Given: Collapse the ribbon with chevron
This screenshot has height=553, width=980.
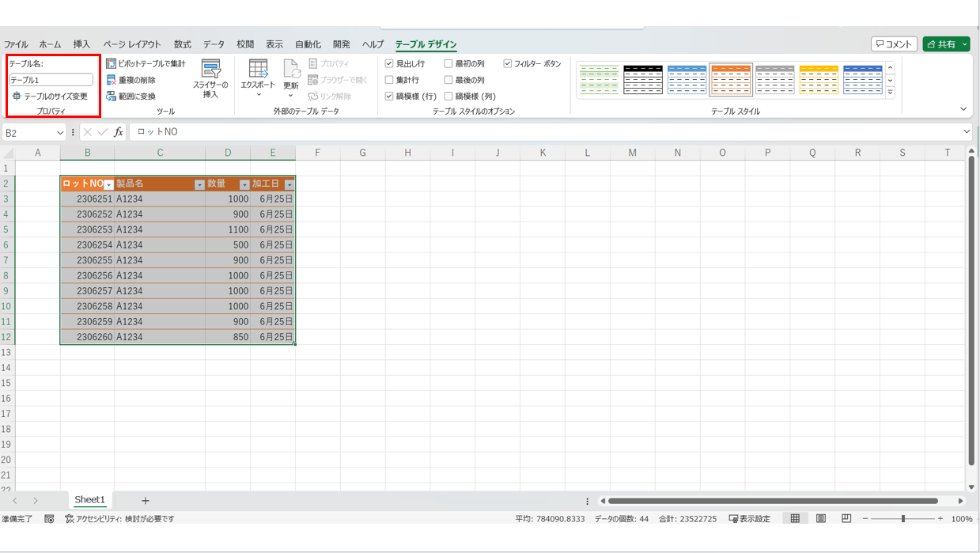Looking at the screenshot, I should coord(963,109).
